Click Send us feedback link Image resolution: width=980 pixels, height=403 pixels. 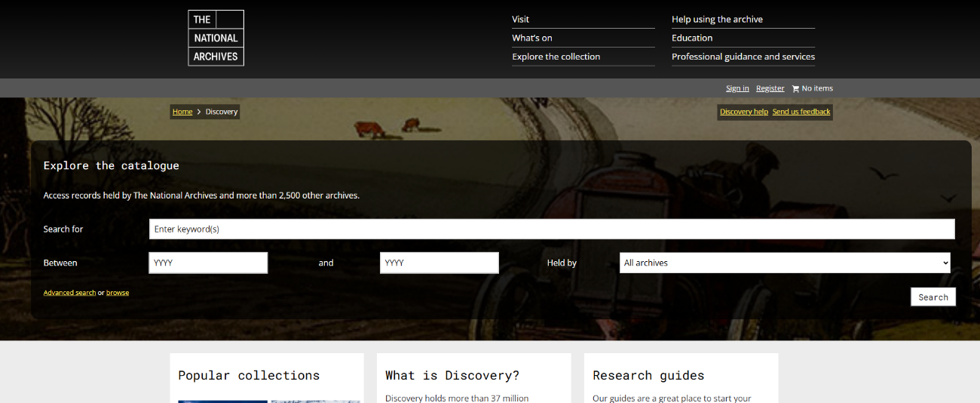click(x=801, y=112)
